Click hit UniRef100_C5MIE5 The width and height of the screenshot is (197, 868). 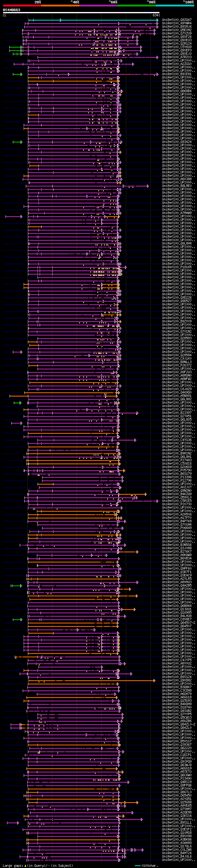[x=177, y=501]
